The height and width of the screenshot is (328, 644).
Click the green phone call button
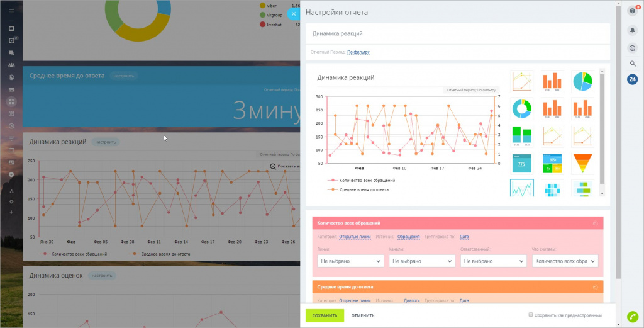coord(633,317)
